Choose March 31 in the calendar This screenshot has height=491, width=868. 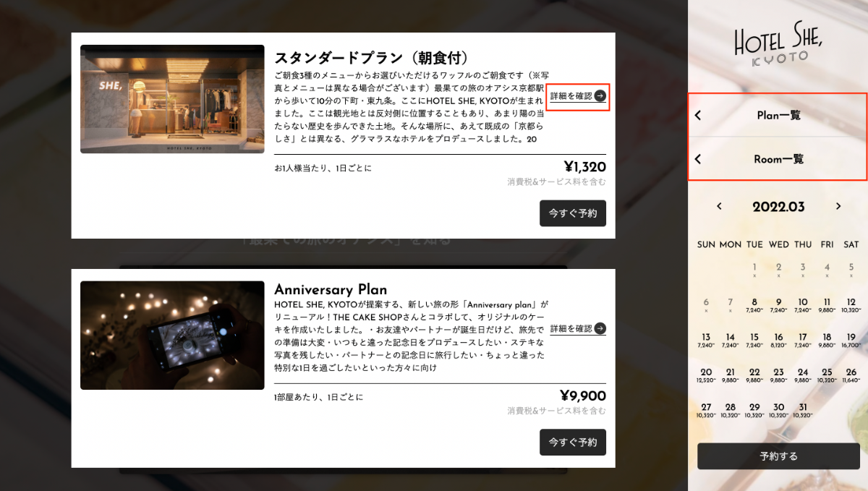coord(803,409)
